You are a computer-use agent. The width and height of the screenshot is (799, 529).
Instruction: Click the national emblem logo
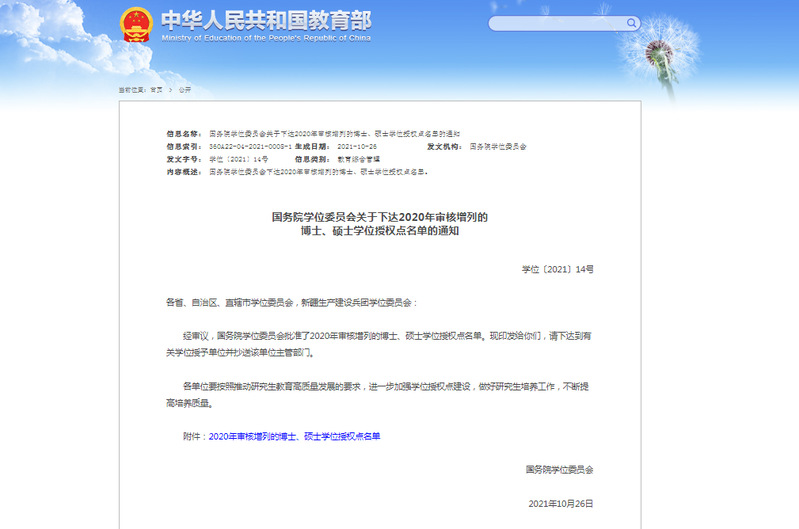[x=136, y=24]
